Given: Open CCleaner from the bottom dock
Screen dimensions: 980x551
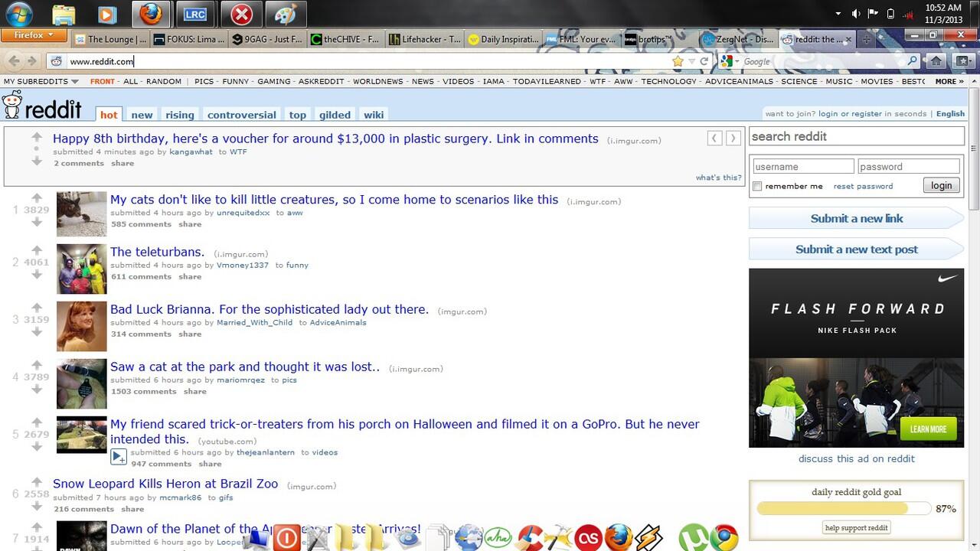Looking at the screenshot, I should pyautogui.click(x=529, y=537).
